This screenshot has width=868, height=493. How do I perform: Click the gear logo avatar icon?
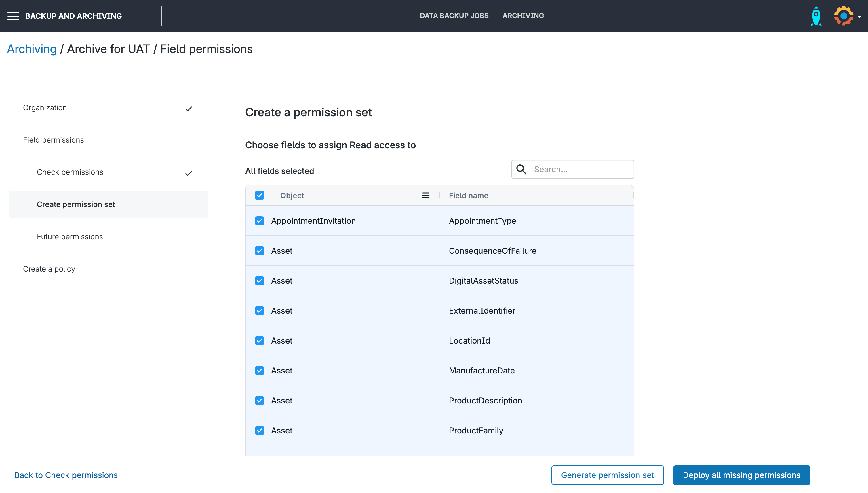coord(843,16)
